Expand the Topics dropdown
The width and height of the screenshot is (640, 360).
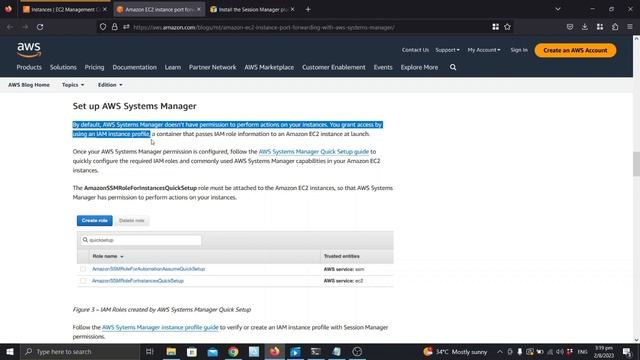click(x=73, y=85)
